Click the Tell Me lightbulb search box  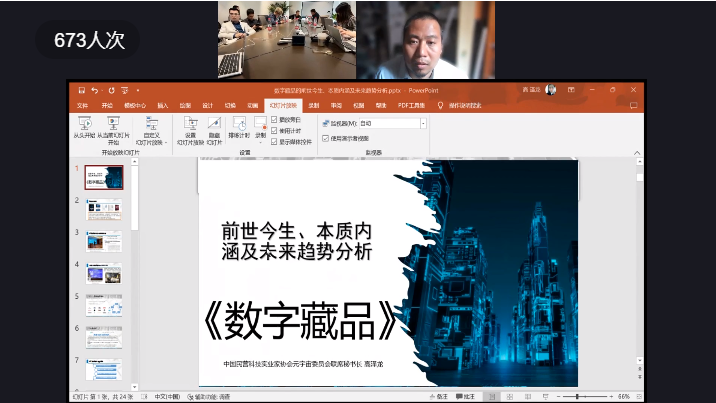[459, 105]
